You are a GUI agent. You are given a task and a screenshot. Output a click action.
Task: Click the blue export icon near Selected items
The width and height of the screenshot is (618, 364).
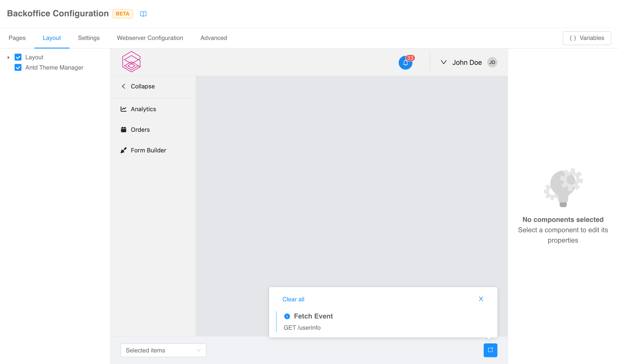490,350
